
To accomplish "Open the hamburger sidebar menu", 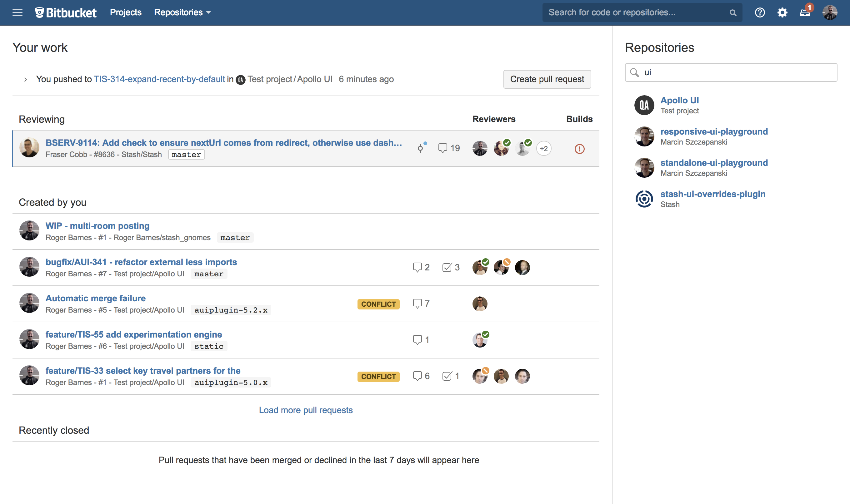I will point(17,12).
